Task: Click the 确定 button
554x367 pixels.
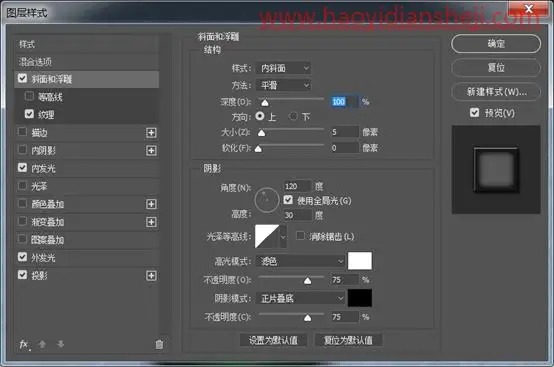Action: tap(496, 44)
